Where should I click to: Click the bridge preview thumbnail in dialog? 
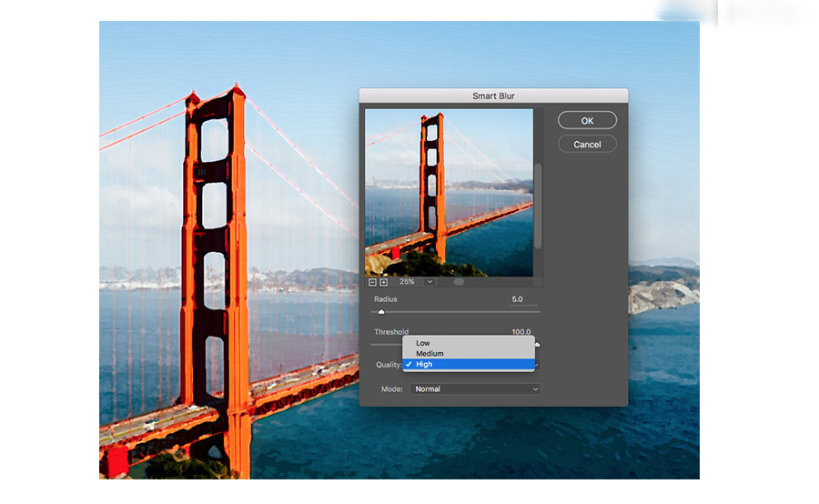point(450,193)
